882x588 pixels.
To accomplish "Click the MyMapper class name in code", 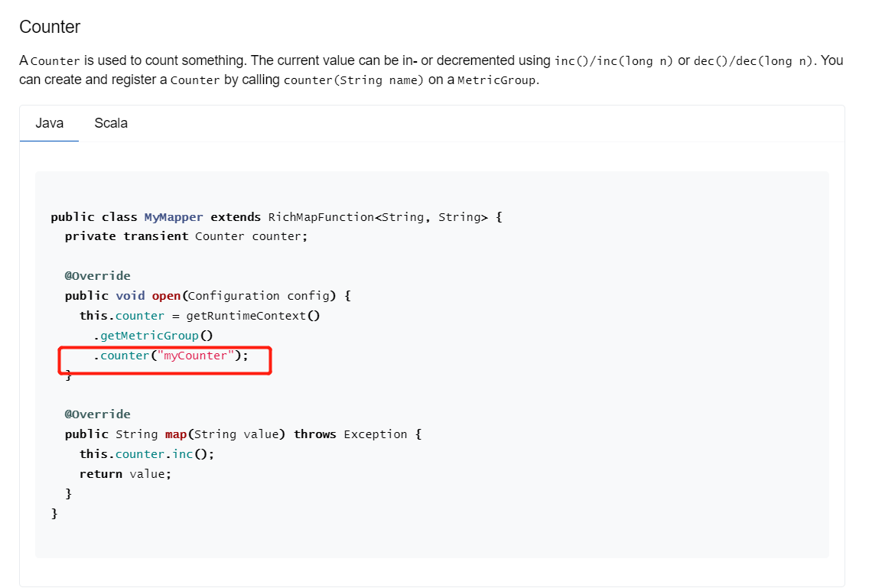I will pyautogui.click(x=174, y=217).
